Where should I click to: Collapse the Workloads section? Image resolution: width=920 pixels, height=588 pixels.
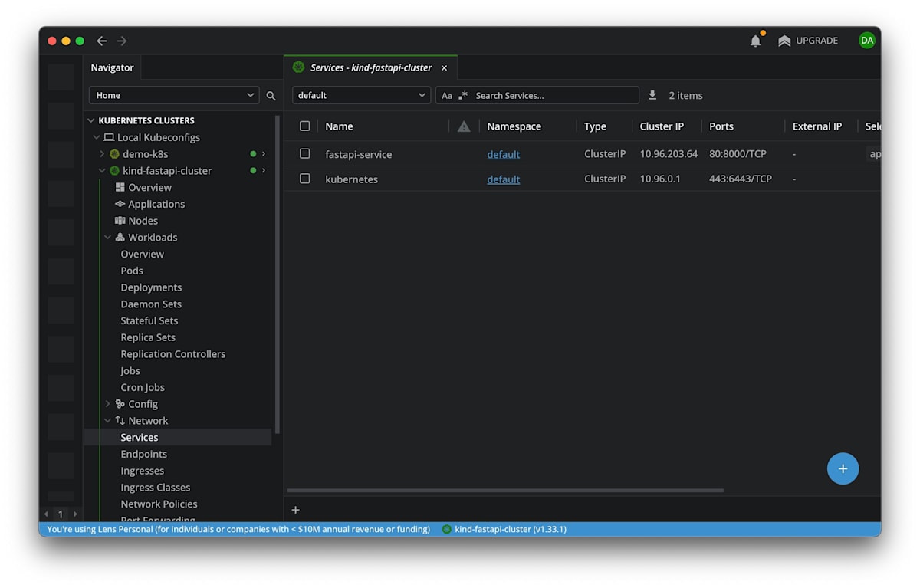pos(107,238)
